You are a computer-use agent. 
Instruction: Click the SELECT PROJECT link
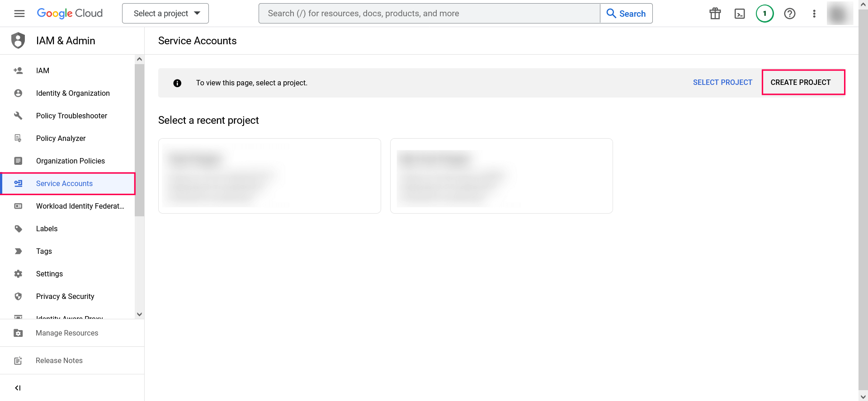[722, 82]
